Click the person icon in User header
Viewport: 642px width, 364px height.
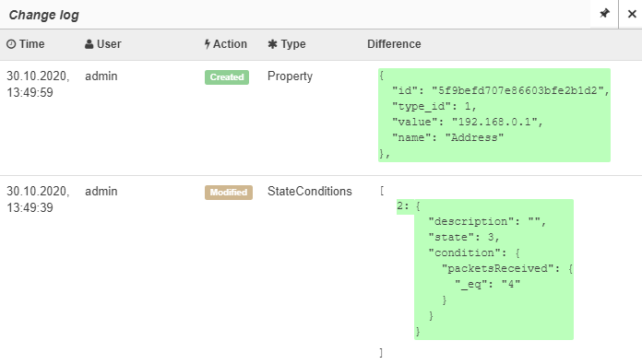(x=89, y=44)
